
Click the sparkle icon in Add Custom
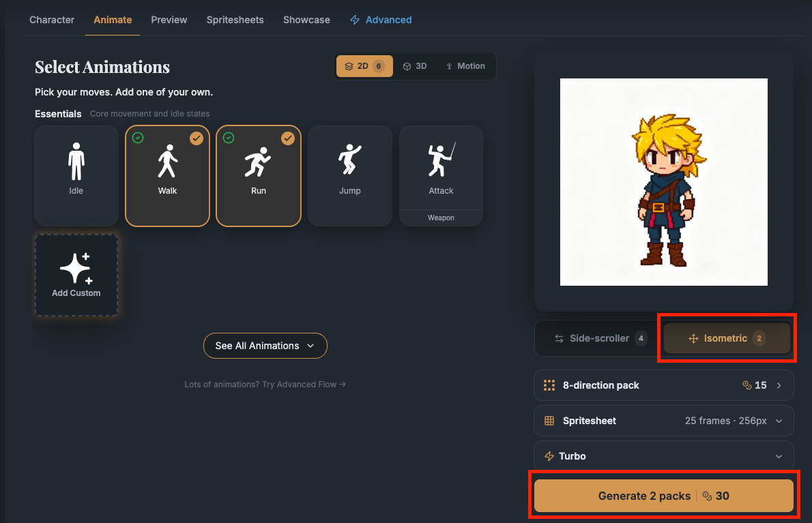click(x=76, y=268)
